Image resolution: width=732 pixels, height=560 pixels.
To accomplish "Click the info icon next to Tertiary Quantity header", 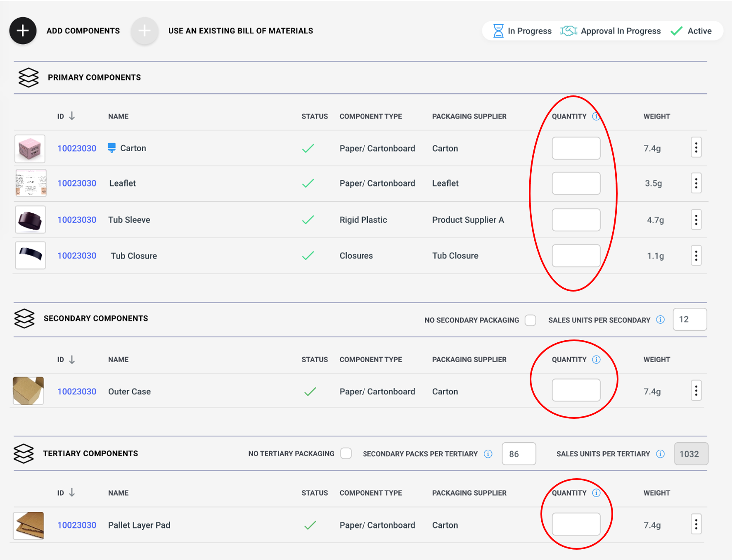I will (x=596, y=493).
